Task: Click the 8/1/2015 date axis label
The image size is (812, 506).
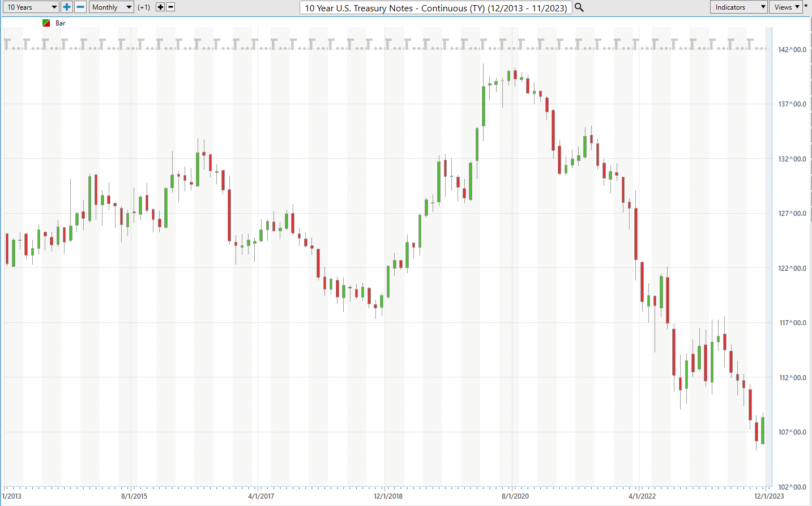Action: (134, 496)
